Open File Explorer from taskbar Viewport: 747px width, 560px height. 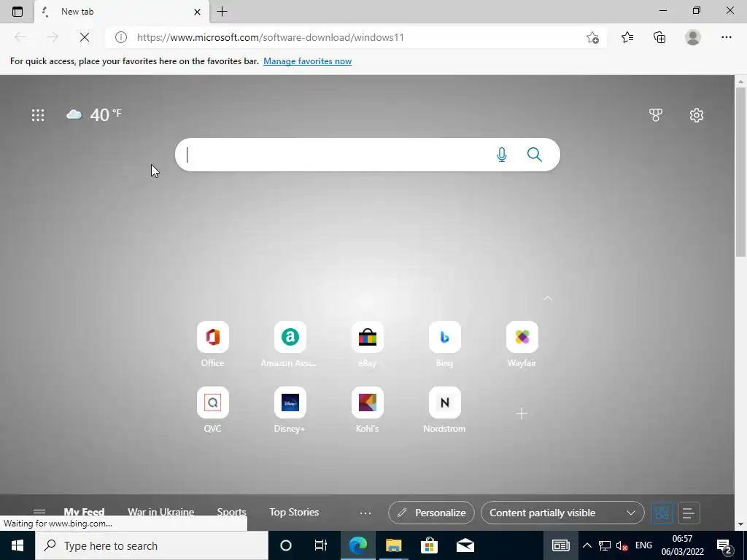click(x=393, y=545)
